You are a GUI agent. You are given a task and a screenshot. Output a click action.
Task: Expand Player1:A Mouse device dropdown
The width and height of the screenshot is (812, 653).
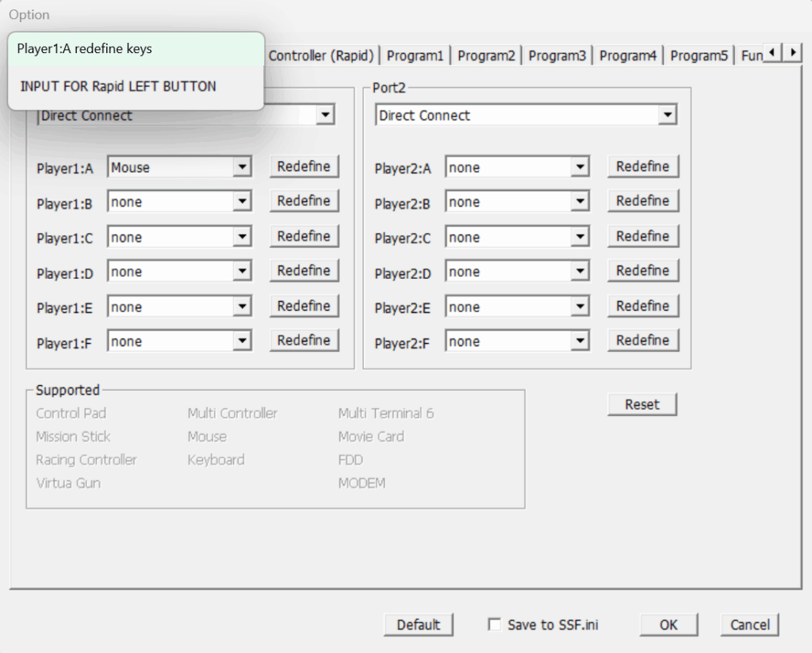coord(243,167)
